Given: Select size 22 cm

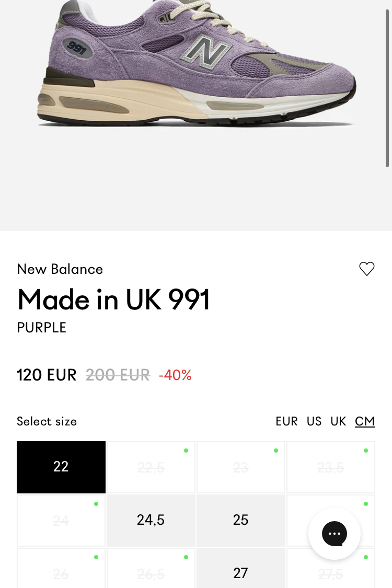Looking at the screenshot, I should (61, 467).
